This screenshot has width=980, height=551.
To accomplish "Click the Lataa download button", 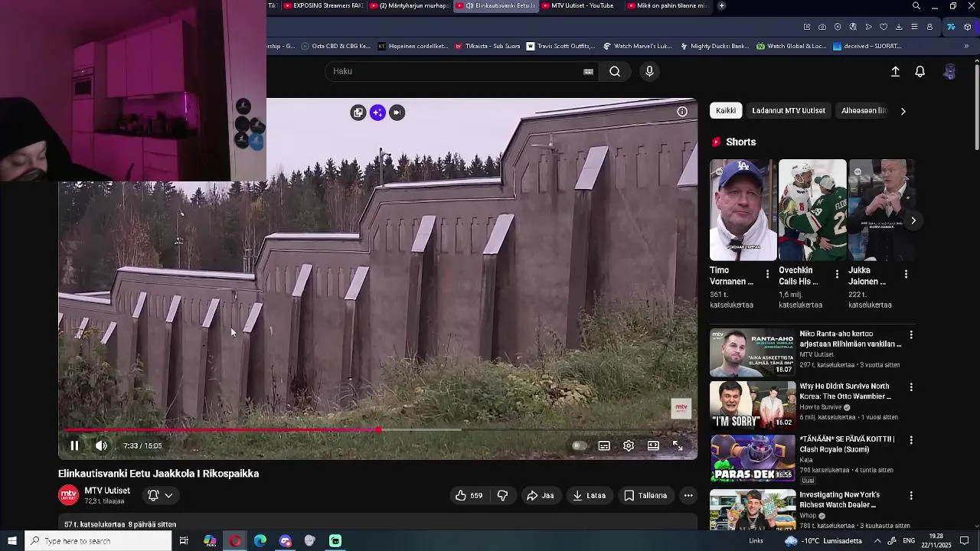I will tap(589, 496).
